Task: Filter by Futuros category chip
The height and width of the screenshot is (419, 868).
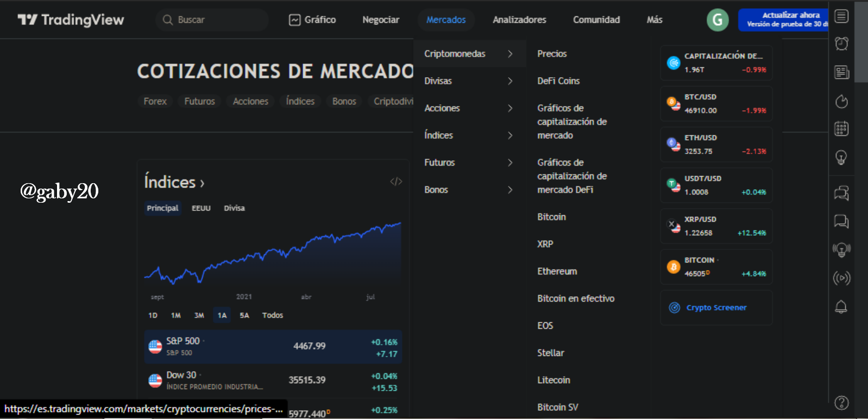Action: point(199,101)
